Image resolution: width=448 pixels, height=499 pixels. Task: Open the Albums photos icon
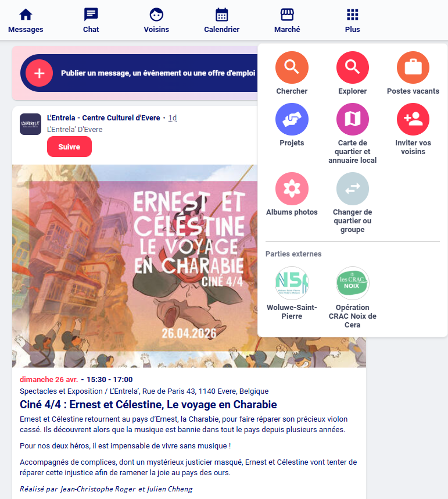(x=292, y=188)
